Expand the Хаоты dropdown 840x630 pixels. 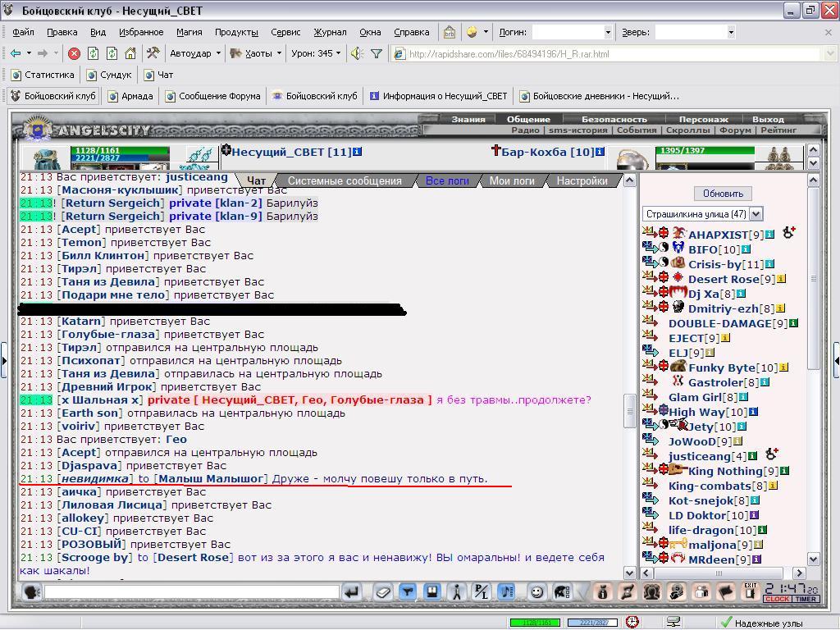279,53
